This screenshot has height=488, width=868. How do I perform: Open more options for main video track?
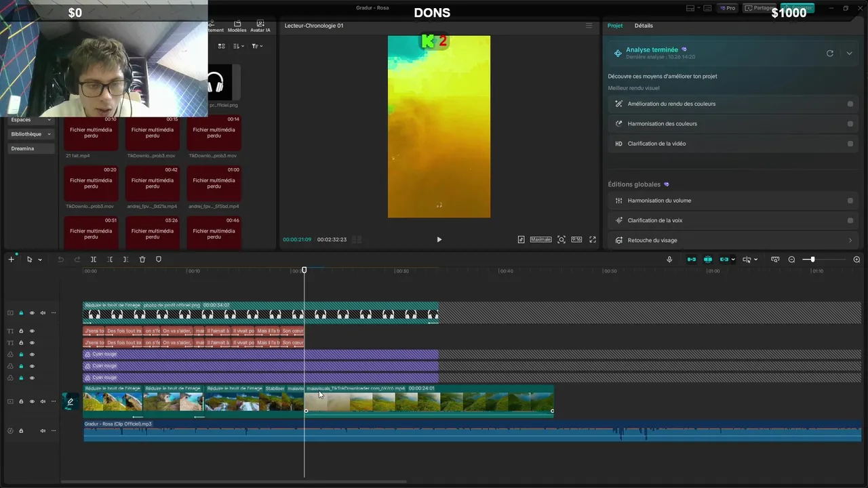coord(54,402)
